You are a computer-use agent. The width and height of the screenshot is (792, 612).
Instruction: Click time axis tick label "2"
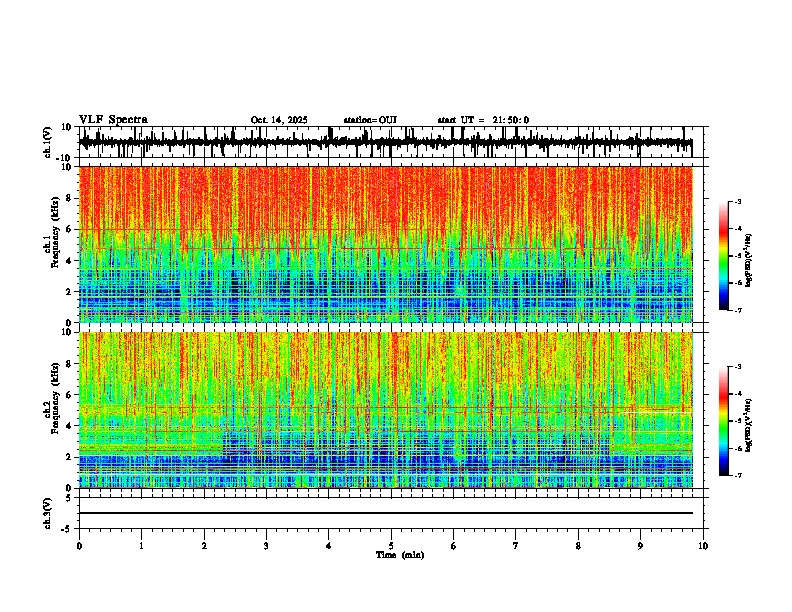click(x=204, y=546)
